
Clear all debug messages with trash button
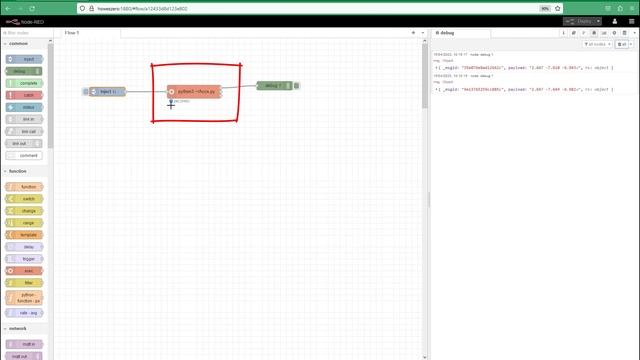[622, 44]
